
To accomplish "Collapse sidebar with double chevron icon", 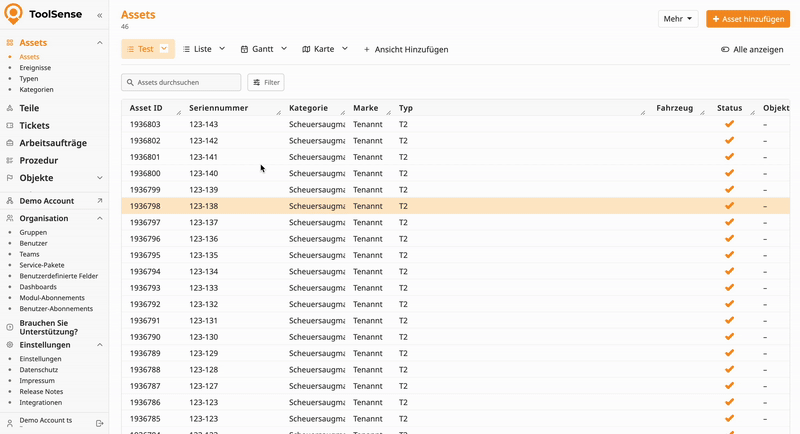I will pos(99,16).
